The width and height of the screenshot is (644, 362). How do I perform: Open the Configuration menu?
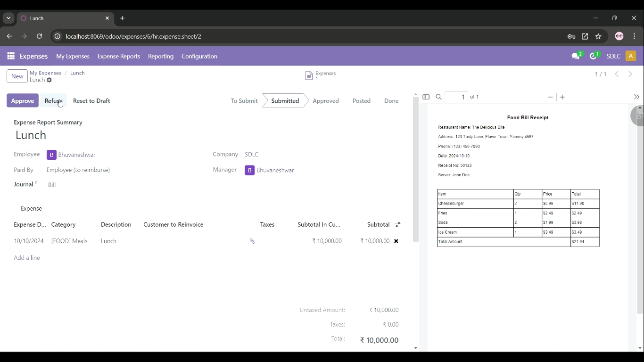click(199, 56)
